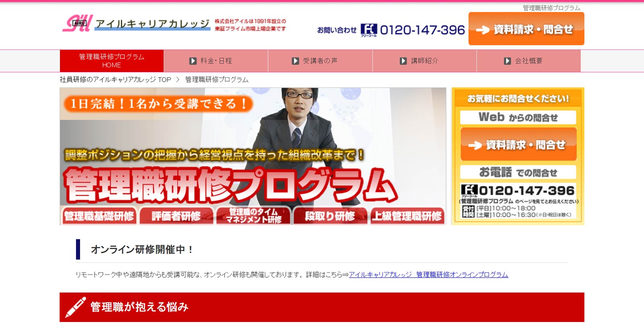Follow the 社員研修のアイルキャリアカレッジ TOP breadcrumb link
This screenshot has width=644, height=326.
tap(116, 80)
